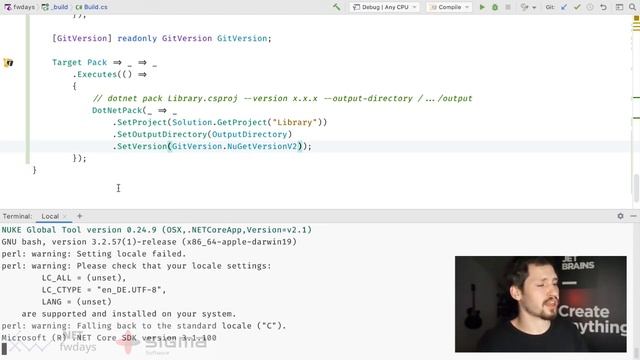Image resolution: width=640 pixels, height=360 pixels.
Task: Click the NUKE Global Tool version line
Action: [x=157, y=230]
